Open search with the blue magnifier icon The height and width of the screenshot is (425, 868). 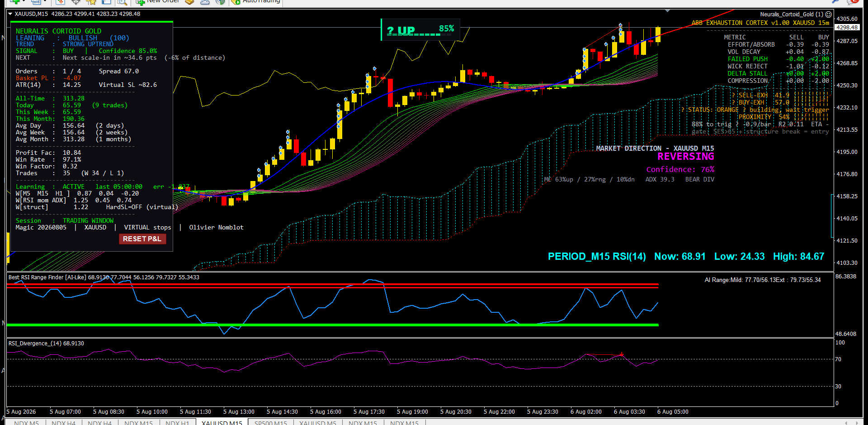[836, 2]
